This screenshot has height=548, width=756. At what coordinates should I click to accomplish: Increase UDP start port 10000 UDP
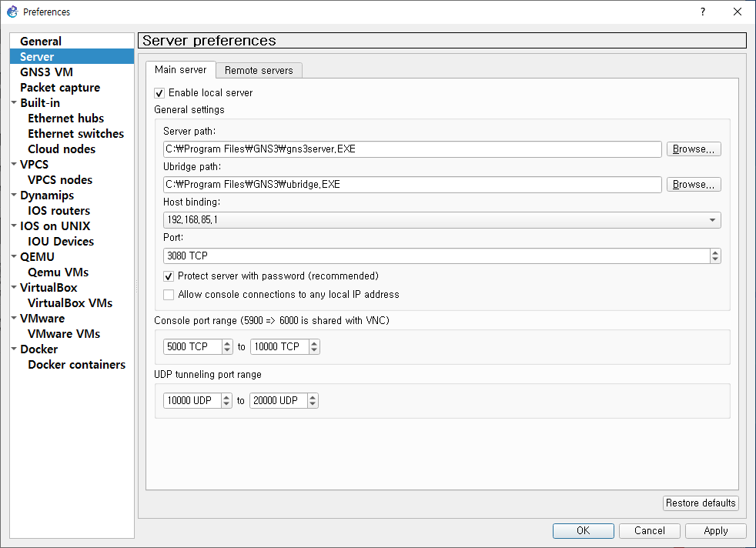point(226,398)
